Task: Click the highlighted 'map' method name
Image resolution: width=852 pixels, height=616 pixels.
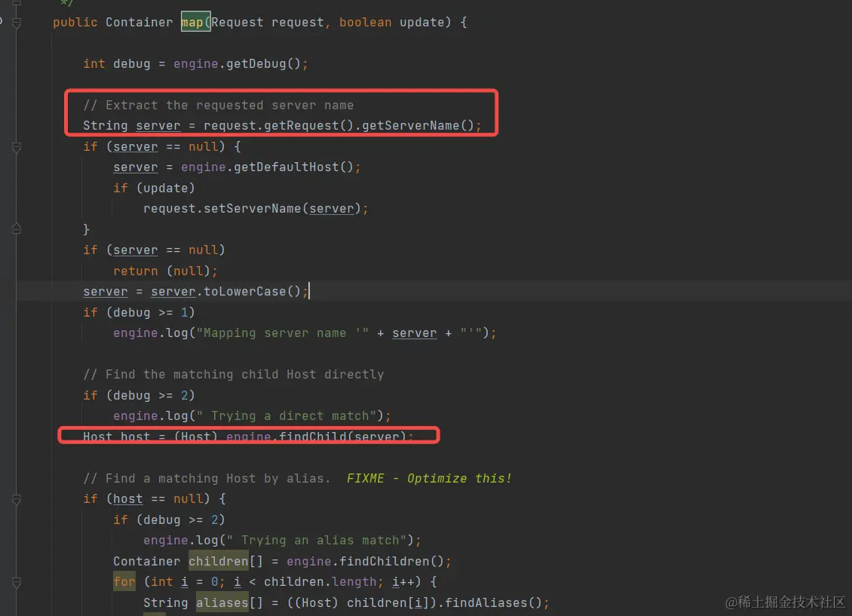Action: tap(192, 23)
